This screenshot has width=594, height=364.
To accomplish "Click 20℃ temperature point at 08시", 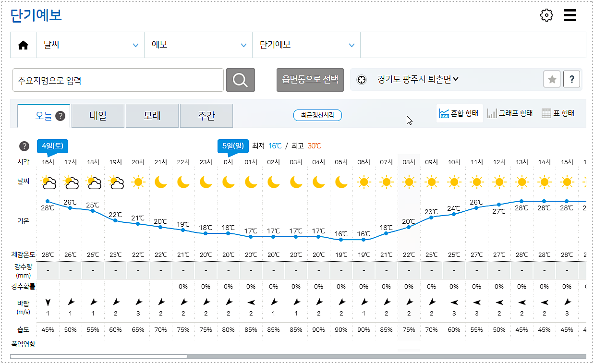I will (x=409, y=227).
